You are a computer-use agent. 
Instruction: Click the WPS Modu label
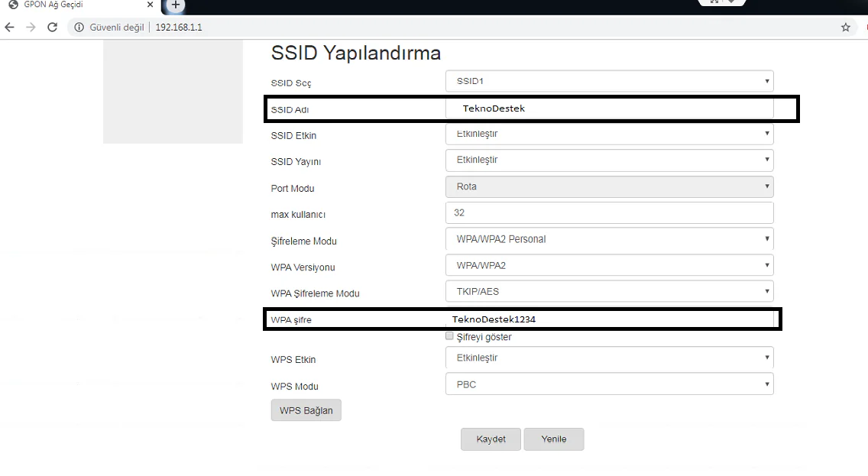pyautogui.click(x=294, y=387)
